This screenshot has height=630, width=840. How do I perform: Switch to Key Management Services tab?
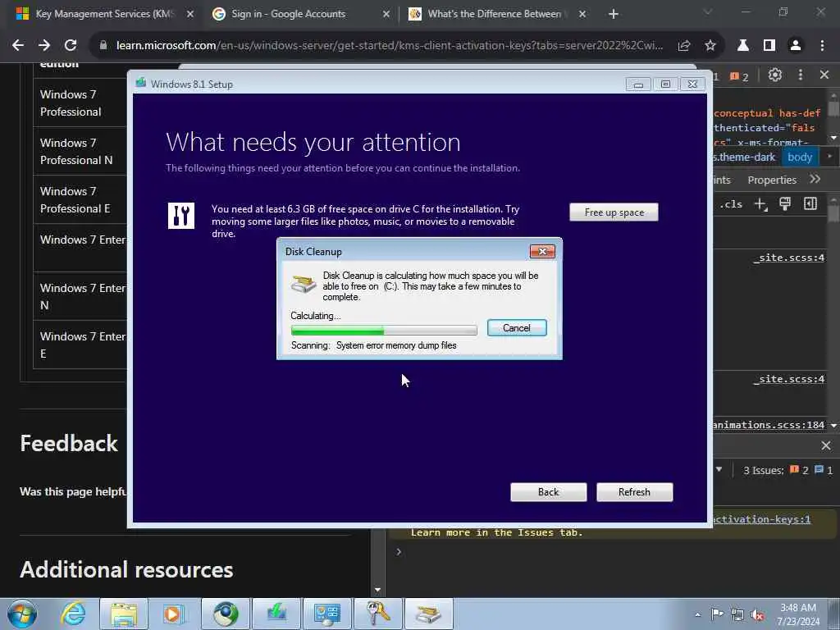point(104,14)
